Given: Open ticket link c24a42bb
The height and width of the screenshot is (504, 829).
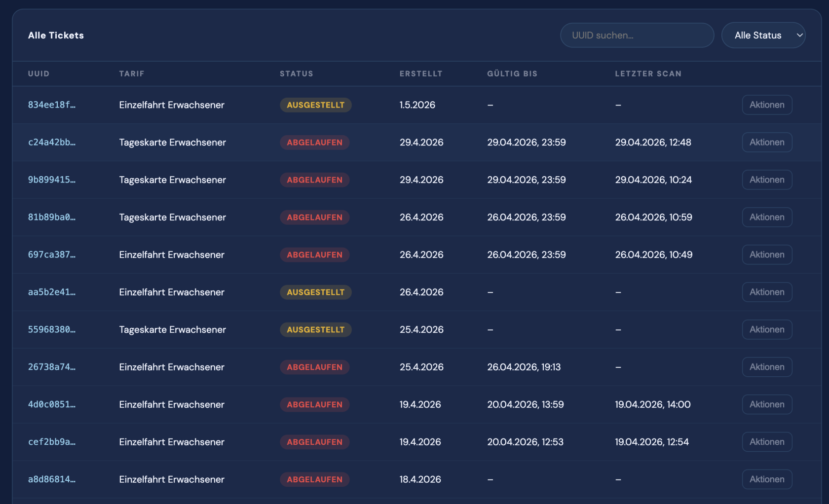Looking at the screenshot, I should pyautogui.click(x=52, y=143).
